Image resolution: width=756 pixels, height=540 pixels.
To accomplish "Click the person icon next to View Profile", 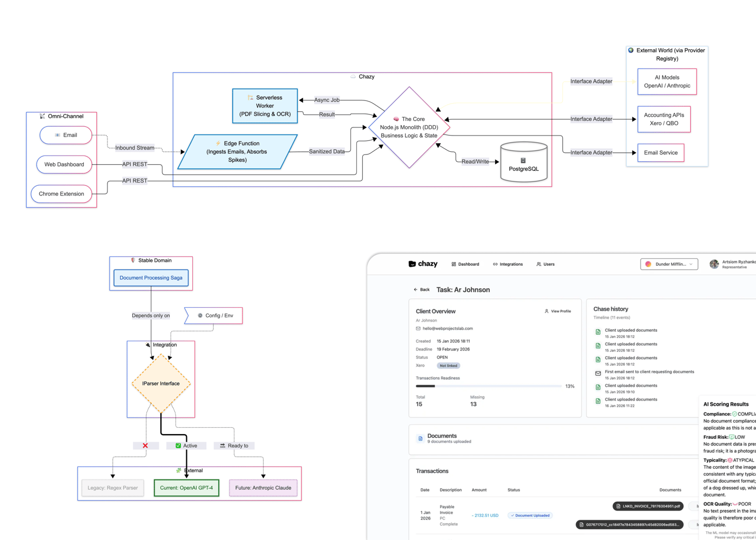I will pyautogui.click(x=546, y=311).
